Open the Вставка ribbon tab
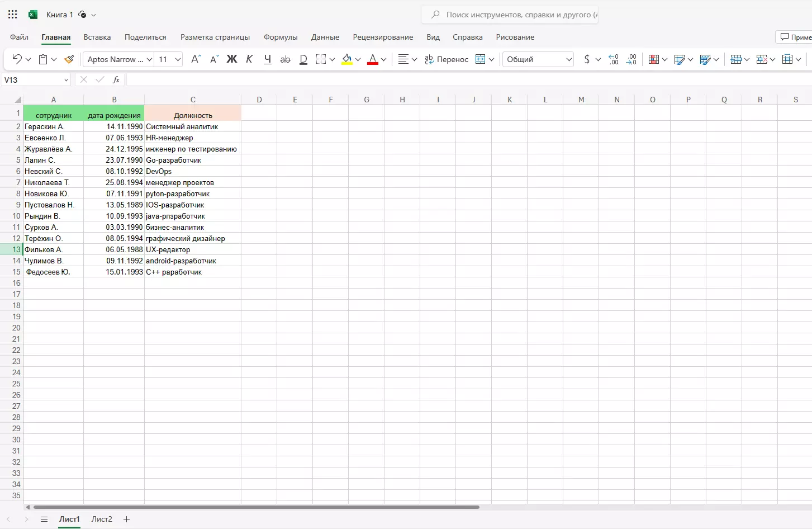Viewport: 812px width, 529px height. [x=97, y=37]
